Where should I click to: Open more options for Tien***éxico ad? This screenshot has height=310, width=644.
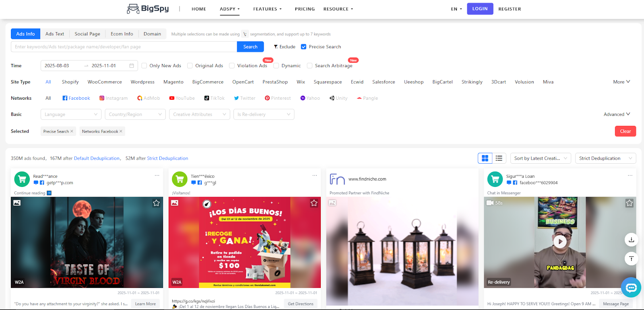click(x=315, y=176)
